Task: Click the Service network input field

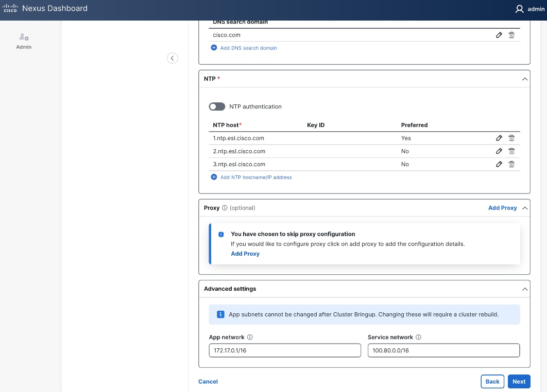Action: pyautogui.click(x=443, y=350)
